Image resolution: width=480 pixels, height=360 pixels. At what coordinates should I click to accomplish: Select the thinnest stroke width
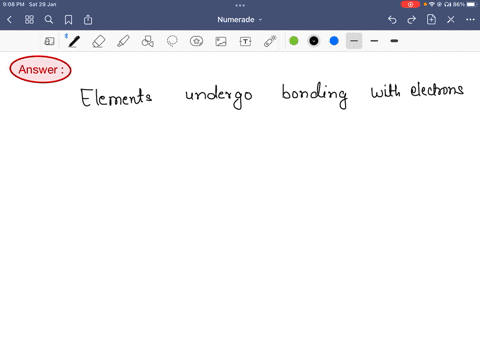coord(354,41)
